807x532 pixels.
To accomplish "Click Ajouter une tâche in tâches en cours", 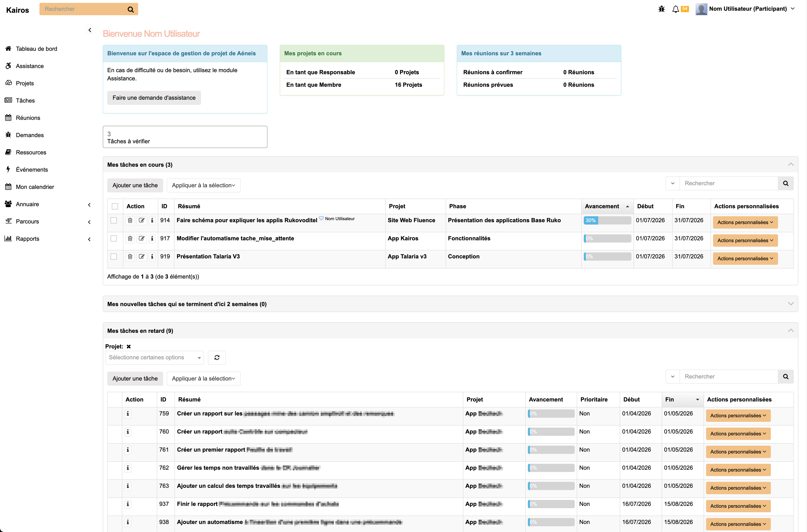I will (x=135, y=186).
